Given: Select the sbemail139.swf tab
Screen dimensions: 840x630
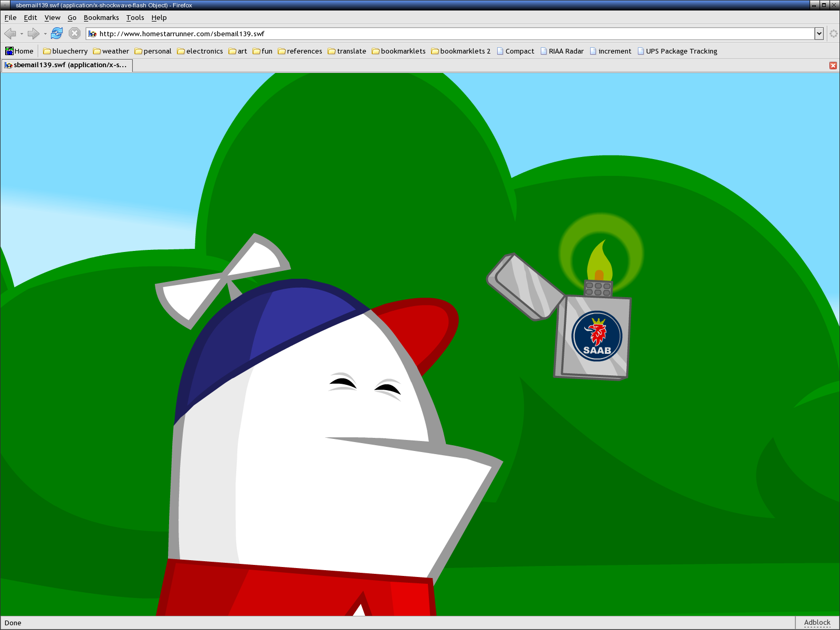Looking at the screenshot, I should point(67,65).
